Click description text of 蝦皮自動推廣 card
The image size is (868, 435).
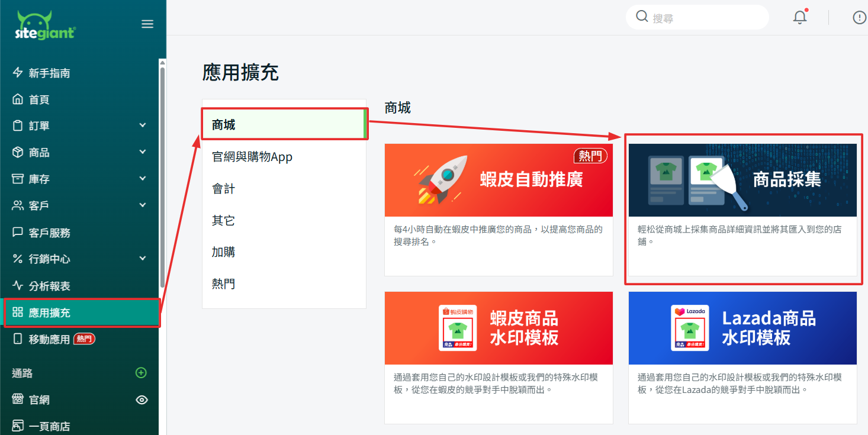pyautogui.click(x=499, y=236)
